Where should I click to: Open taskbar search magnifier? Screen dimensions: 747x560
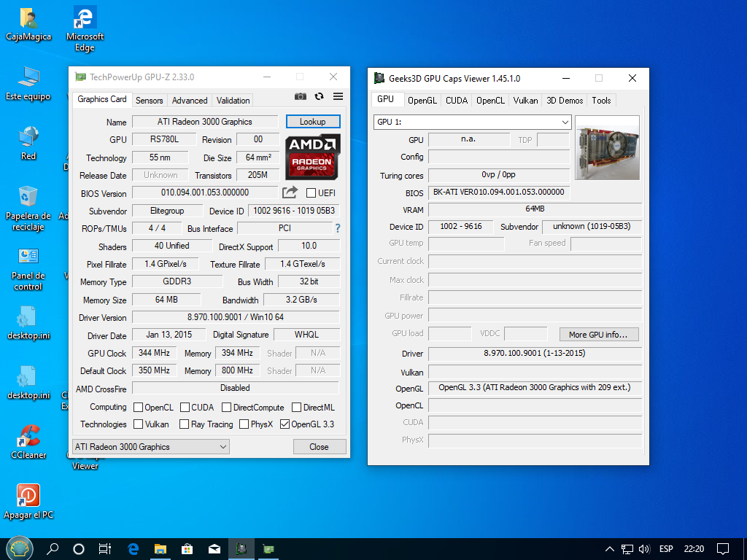pyautogui.click(x=53, y=549)
